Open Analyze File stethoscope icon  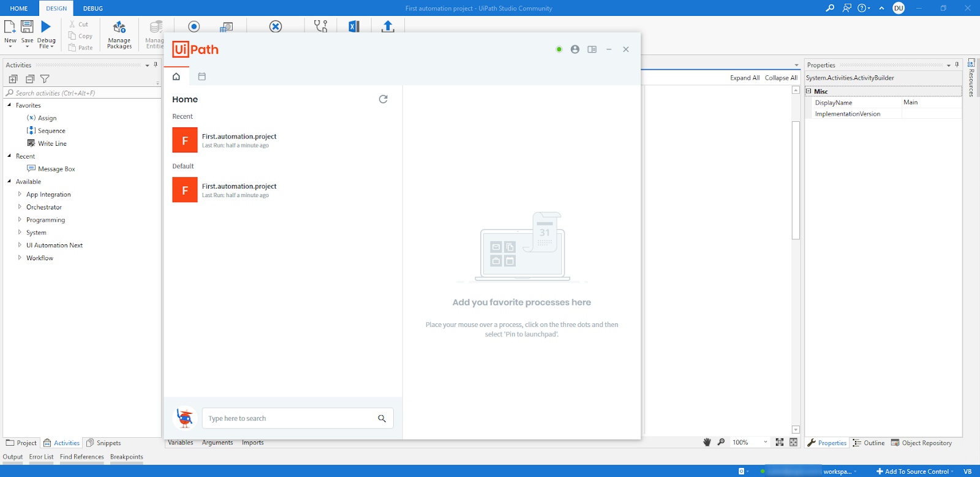[320, 26]
